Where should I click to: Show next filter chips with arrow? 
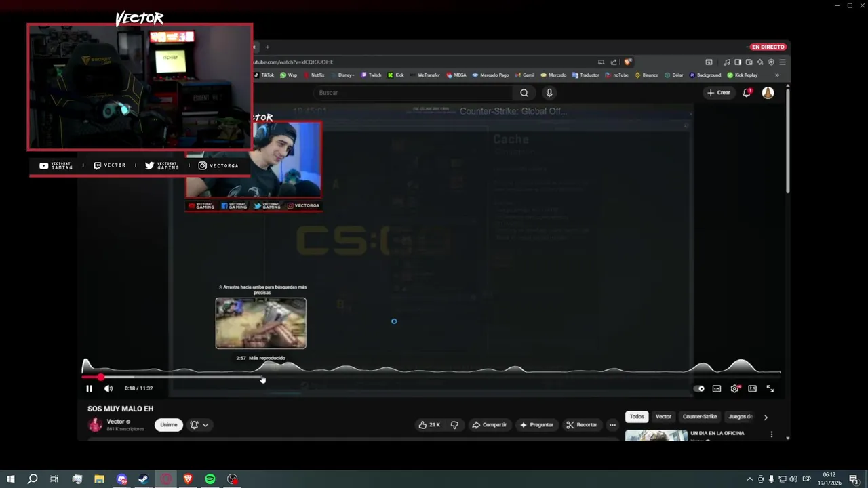[x=766, y=418]
